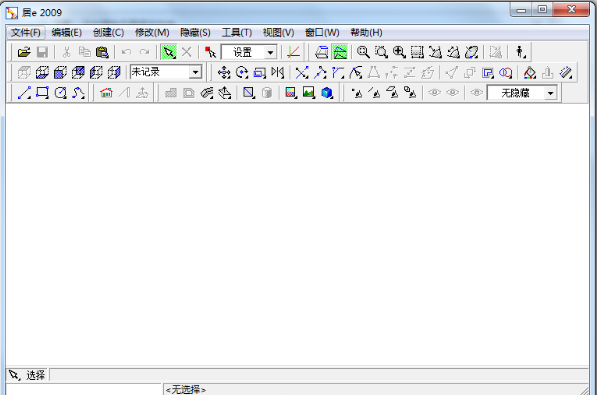This screenshot has height=395, width=598.
Task: Select the four-arrow Move tool
Action: pos(224,72)
